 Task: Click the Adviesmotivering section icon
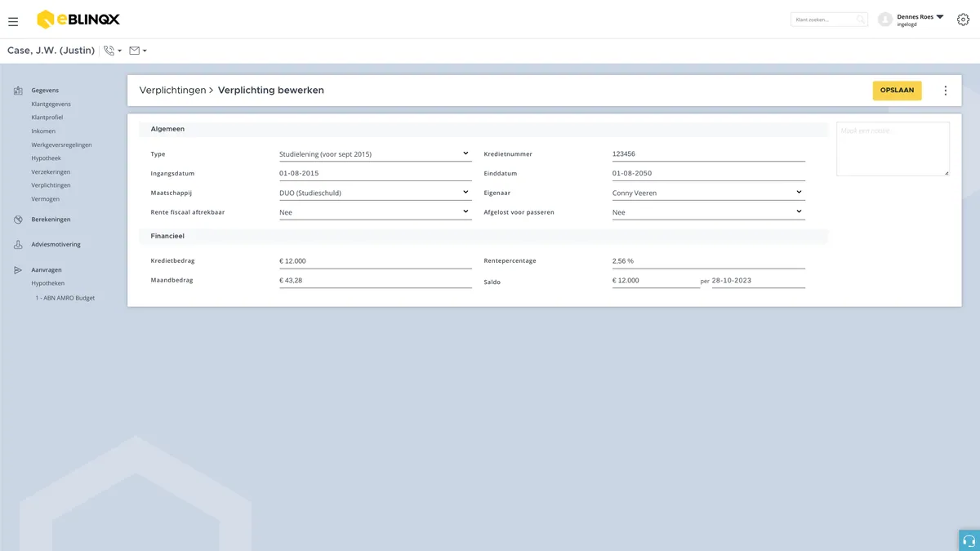[18, 245]
